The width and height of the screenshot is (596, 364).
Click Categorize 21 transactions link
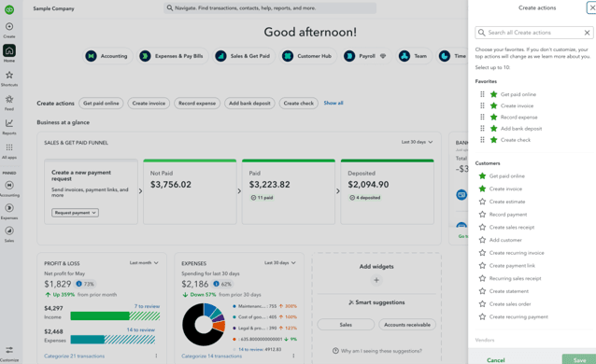[x=74, y=356]
